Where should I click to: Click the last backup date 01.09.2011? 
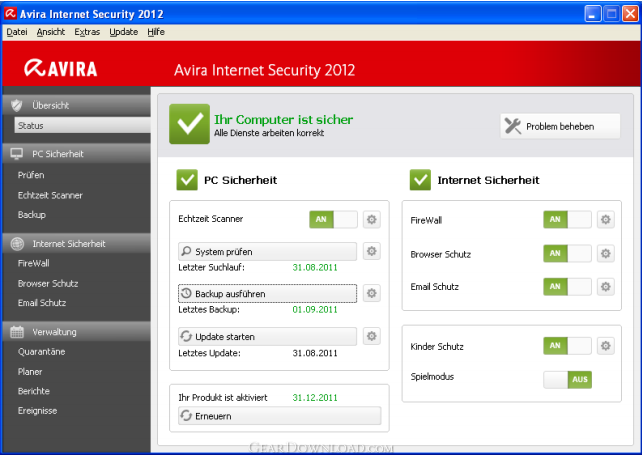(315, 309)
